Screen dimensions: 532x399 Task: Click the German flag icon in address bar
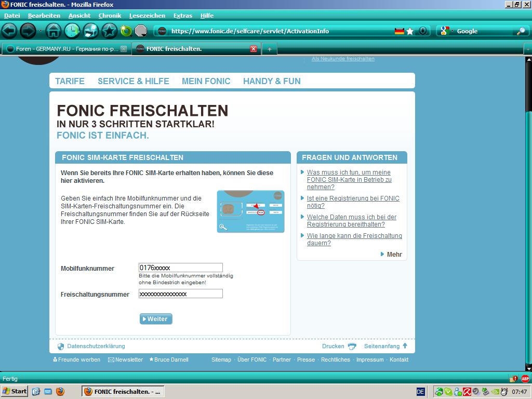coord(400,31)
